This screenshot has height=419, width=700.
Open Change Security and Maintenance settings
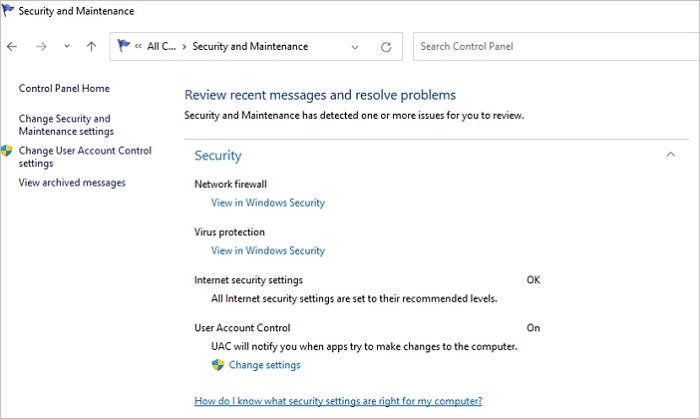point(66,125)
